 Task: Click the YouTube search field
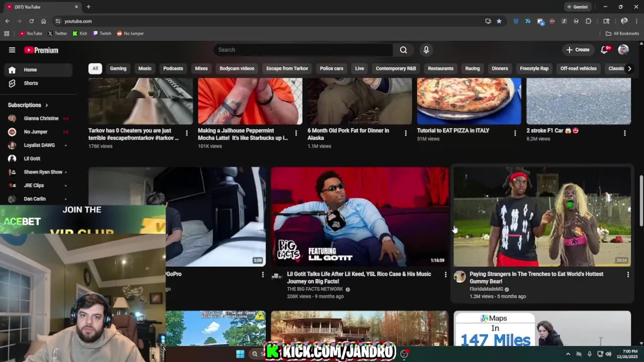pos(303,50)
